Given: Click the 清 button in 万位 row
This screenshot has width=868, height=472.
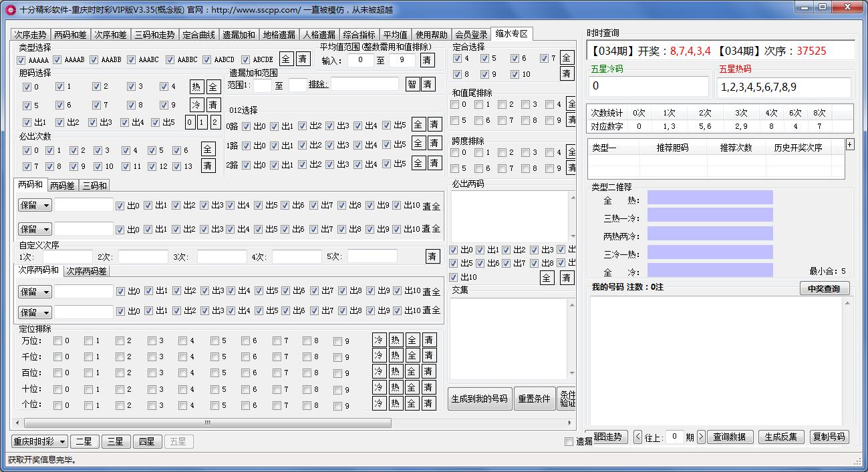Looking at the screenshot, I should 429,340.
